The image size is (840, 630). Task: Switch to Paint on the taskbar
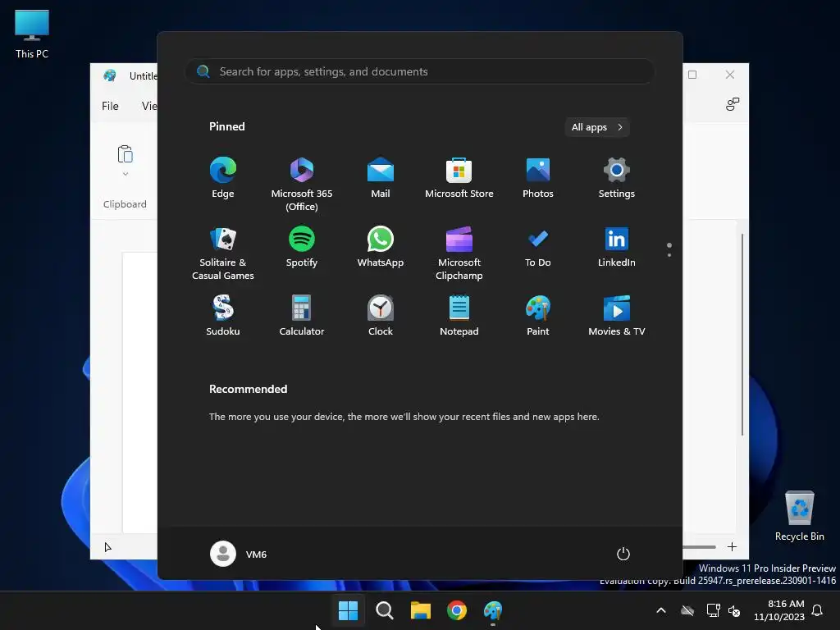coord(493,610)
